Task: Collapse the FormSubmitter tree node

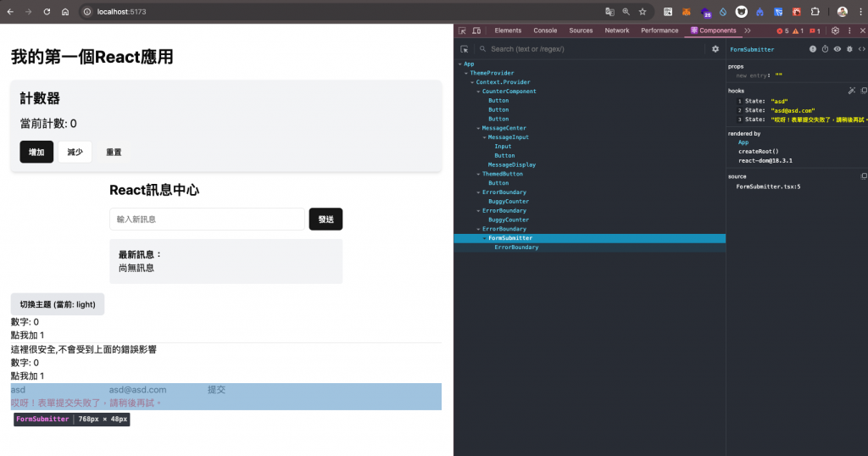Action: click(x=484, y=238)
